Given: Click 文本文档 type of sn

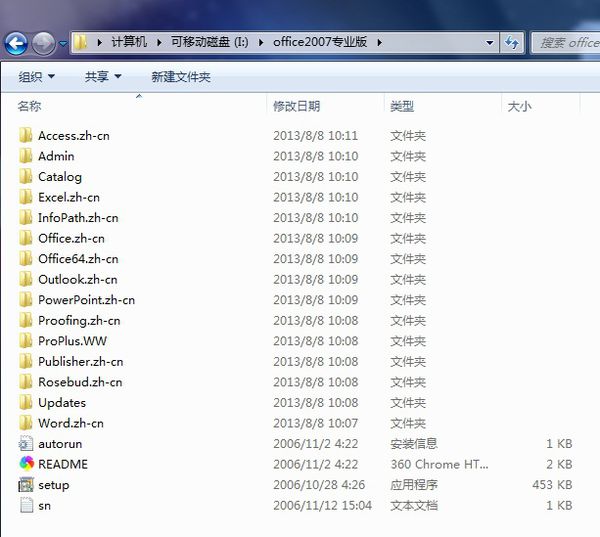Looking at the screenshot, I should 414,506.
